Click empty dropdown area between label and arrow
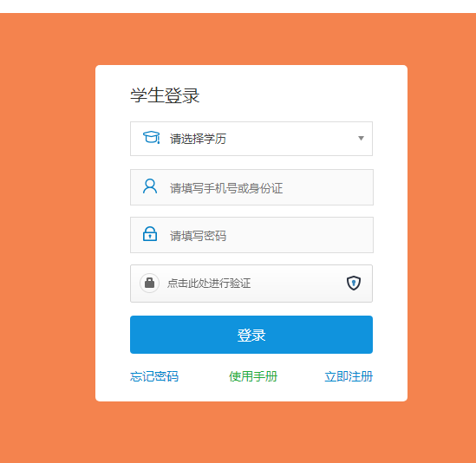Viewport: 476px width, 463px height. (291, 139)
